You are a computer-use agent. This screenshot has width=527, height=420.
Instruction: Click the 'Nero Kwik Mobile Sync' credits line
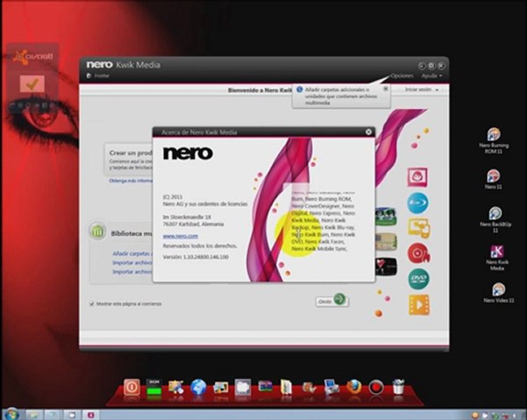319,249
